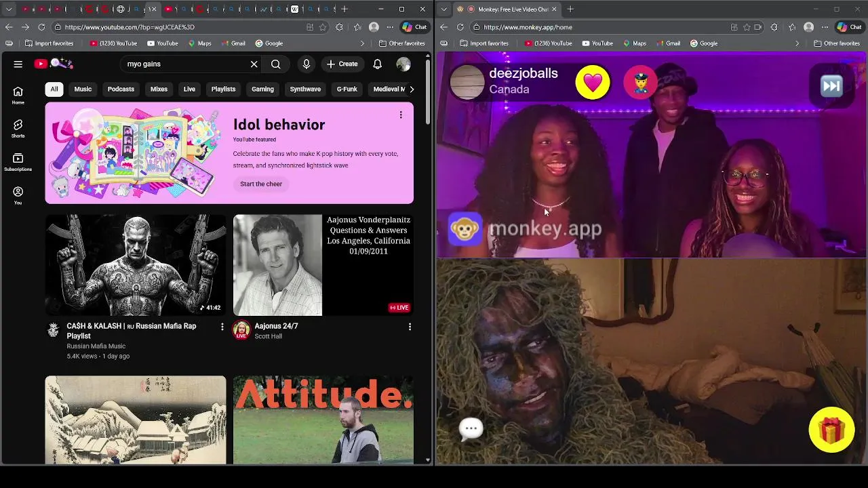Image resolution: width=868 pixels, height=488 pixels.
Task: Click Aajonus live channel avatar
Action: click(241, 330)
